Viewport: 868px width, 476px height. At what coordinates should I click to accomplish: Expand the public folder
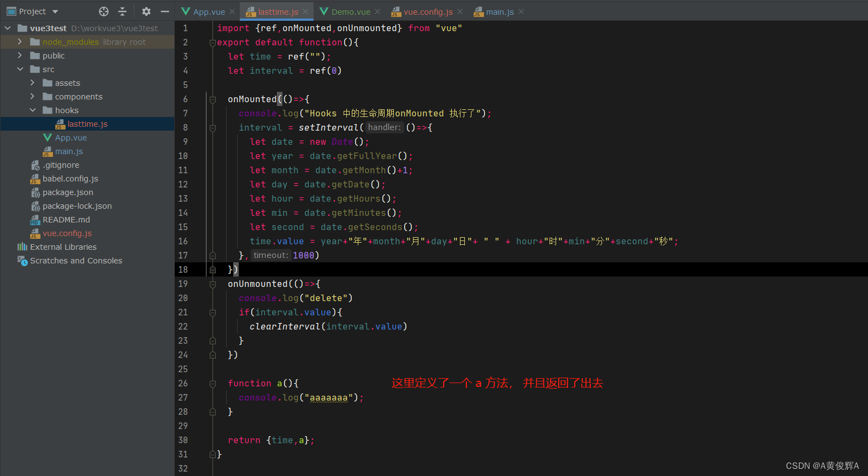(20, 55)
